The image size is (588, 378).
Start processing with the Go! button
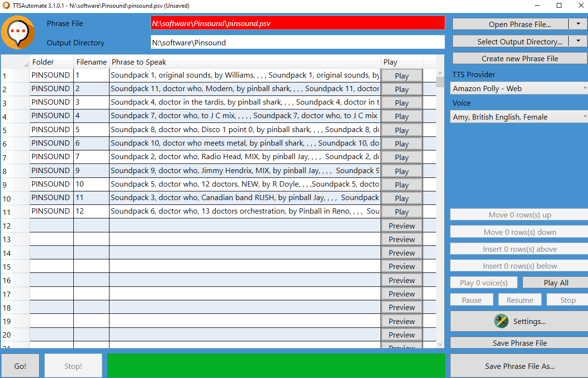(20, 366)
